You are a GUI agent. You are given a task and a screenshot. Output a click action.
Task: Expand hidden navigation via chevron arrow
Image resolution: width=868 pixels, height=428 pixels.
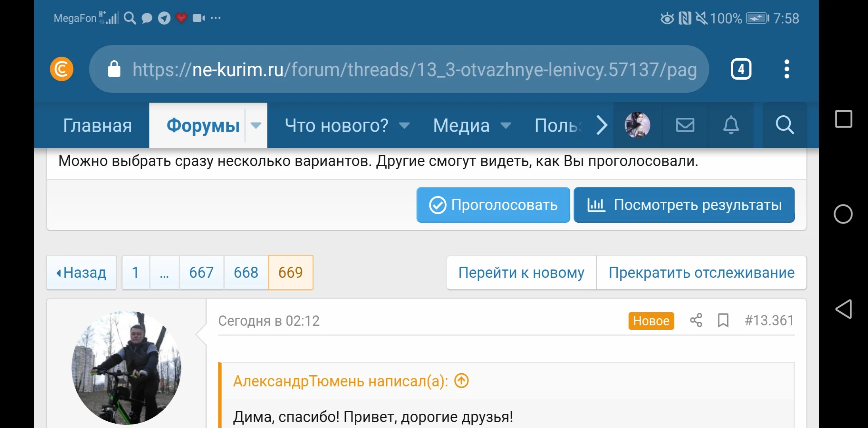click(x=601, y=125)
